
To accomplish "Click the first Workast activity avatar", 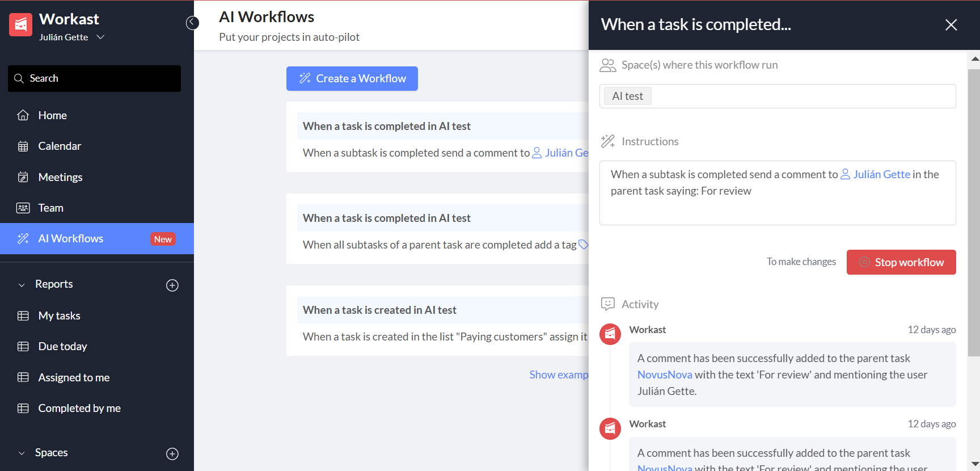I will [610, 334].
